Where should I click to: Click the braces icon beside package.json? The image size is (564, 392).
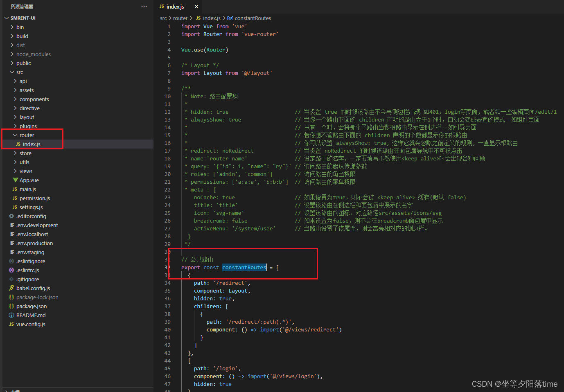(x=11, y=306)
